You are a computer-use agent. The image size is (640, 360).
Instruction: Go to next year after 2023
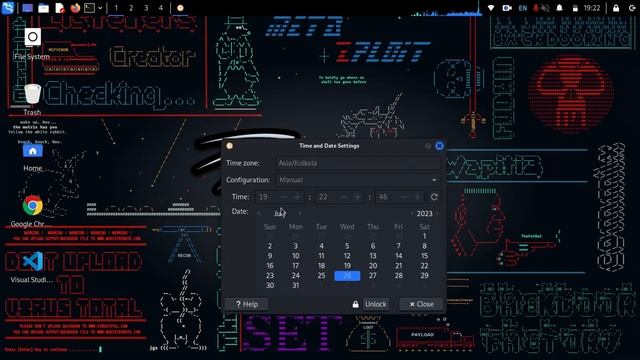click(438, 213)
